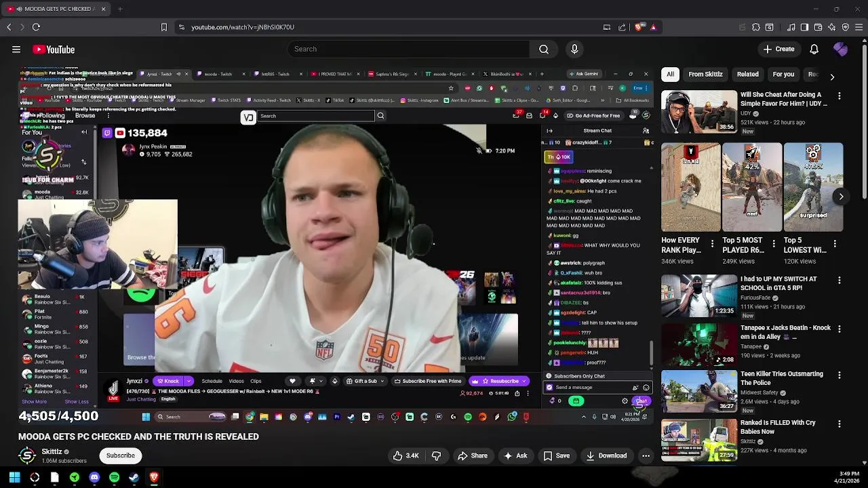Reload the page in the browser
The width and height of the screenshot is (868, 488).
tap(36, 27)
